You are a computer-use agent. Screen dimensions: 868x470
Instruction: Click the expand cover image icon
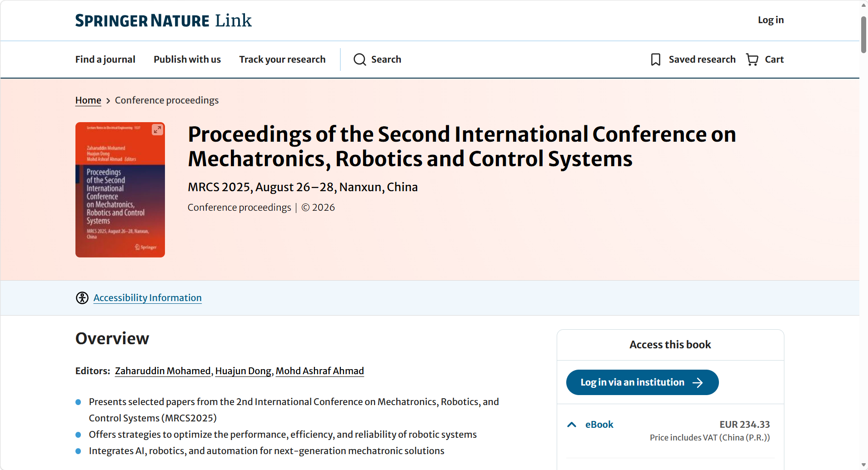[x=157, y=130]
